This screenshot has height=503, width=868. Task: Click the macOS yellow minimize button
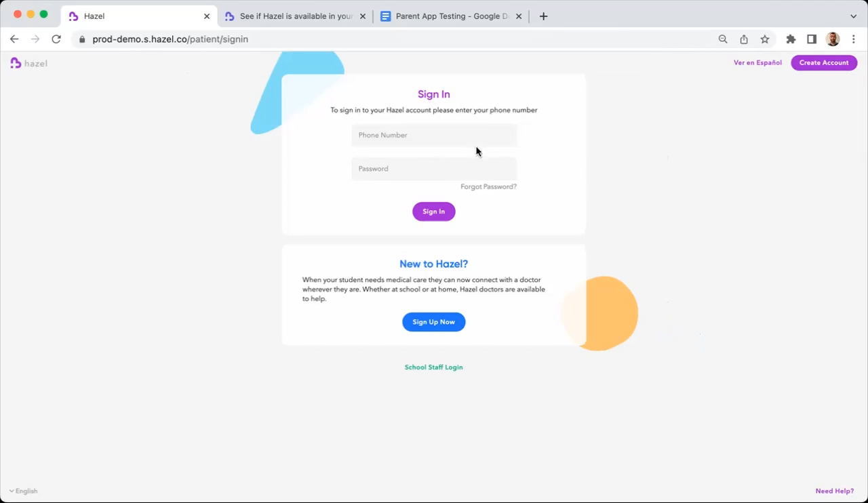coord(31,14)
